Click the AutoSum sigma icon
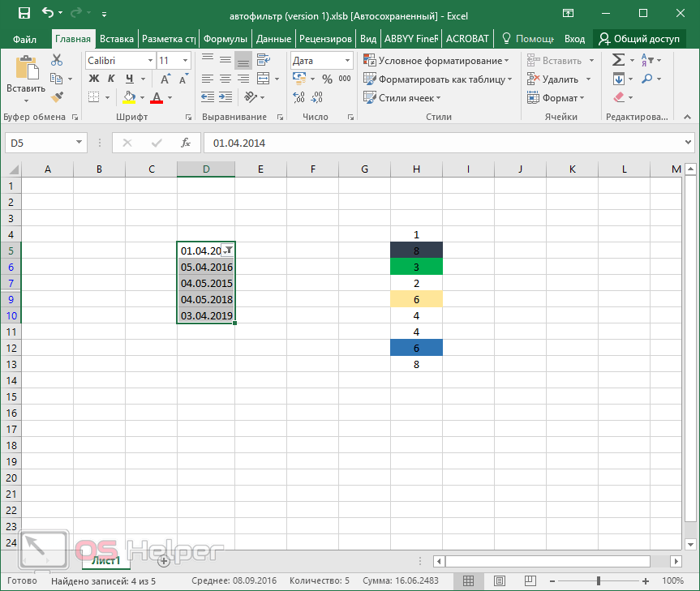Viewport: 700px width, 591px height. tap(618, 60)
